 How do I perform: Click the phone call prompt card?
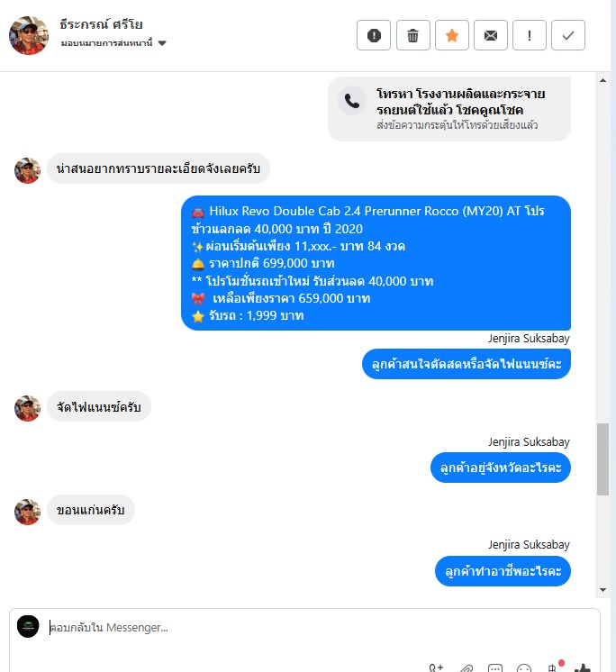448,109
